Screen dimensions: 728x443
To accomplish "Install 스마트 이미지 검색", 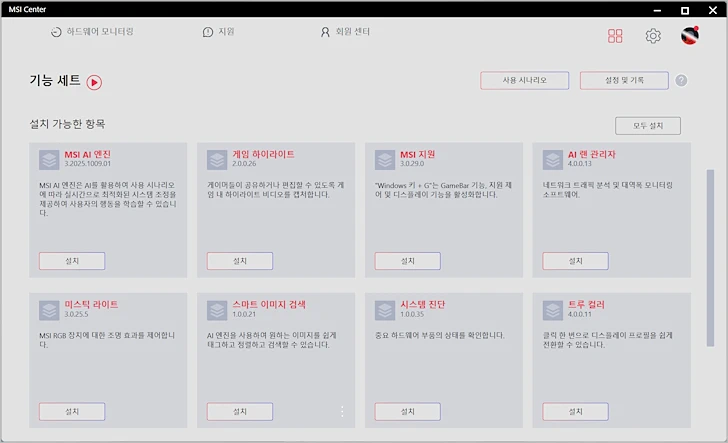I will (x=240, y=411).
